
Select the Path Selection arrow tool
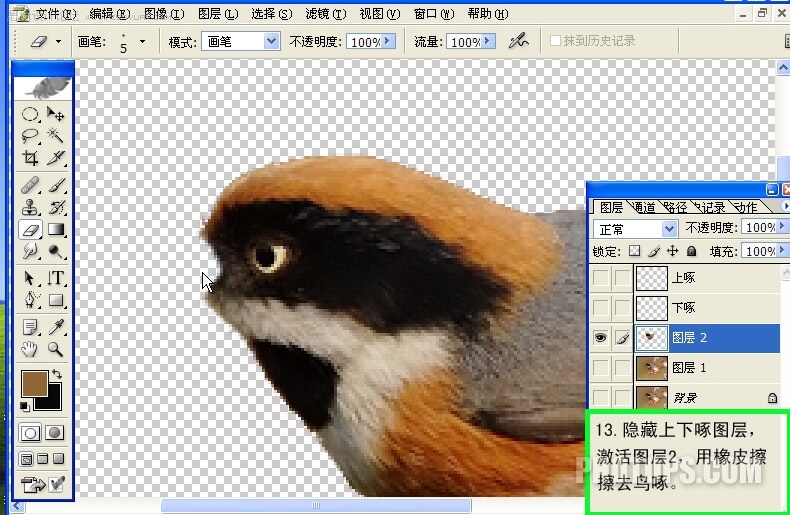click(30, 278)
